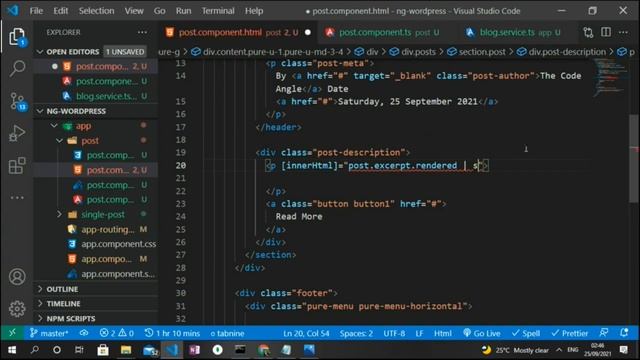Close unsaved post.component.html tab dot
The width and height of the screenshot is (640, 360).
tap(308, 32)
